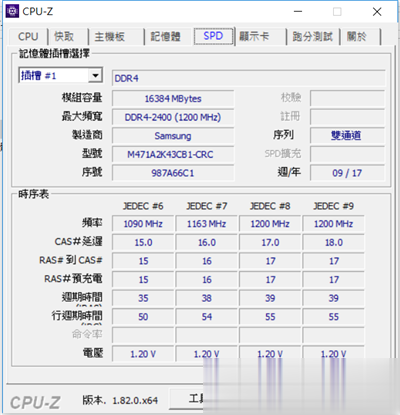Viewport: 400px width, 415px height.
Task: Click the JEDEC #8 frequency 1200 MHz
Action: click(x=270, y=224)
